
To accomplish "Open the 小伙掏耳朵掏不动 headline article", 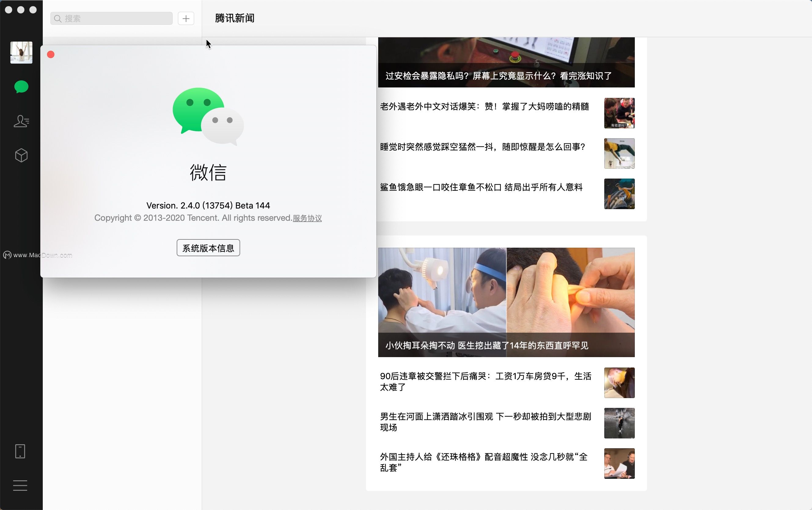I will (x=487, y=346).
